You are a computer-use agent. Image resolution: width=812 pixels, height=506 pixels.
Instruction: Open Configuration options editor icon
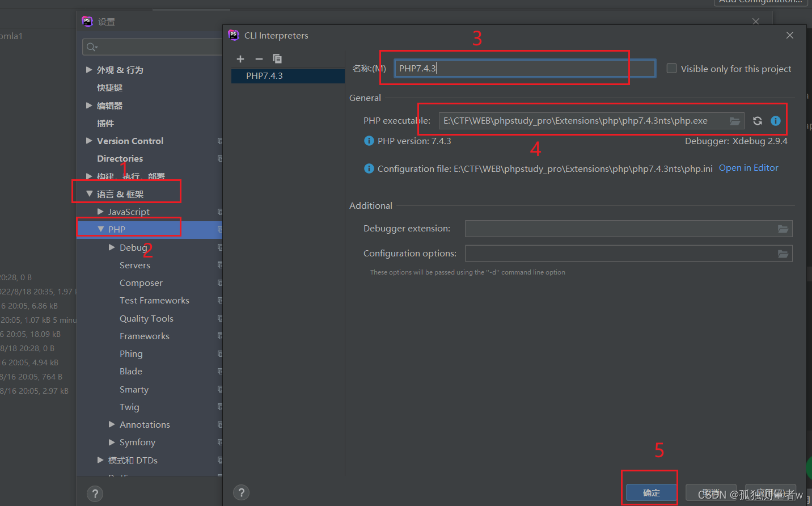tap(783, 254)
